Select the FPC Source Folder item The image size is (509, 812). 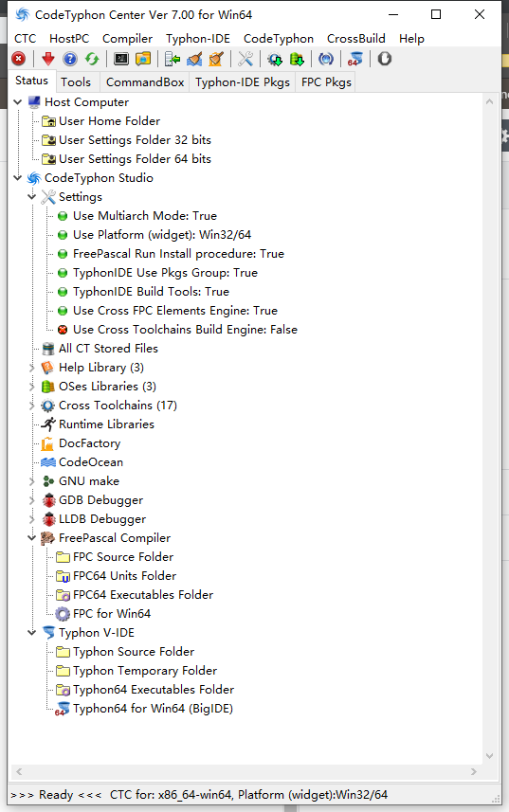122,557
